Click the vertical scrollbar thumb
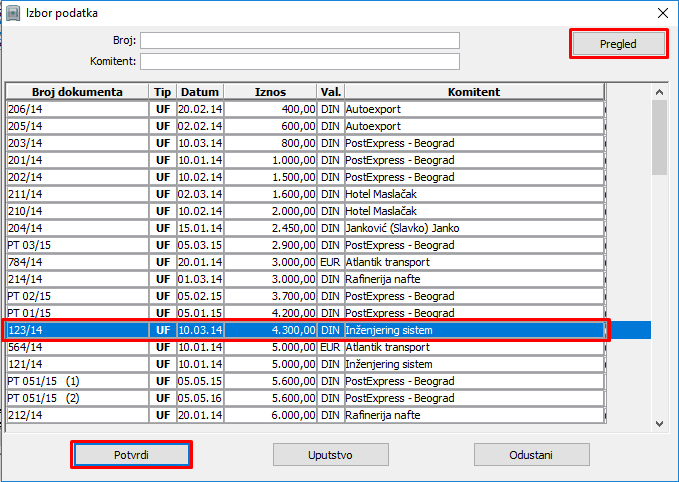Screen dimensions: 679x482 pyautogui.click(x=659, y=137)
